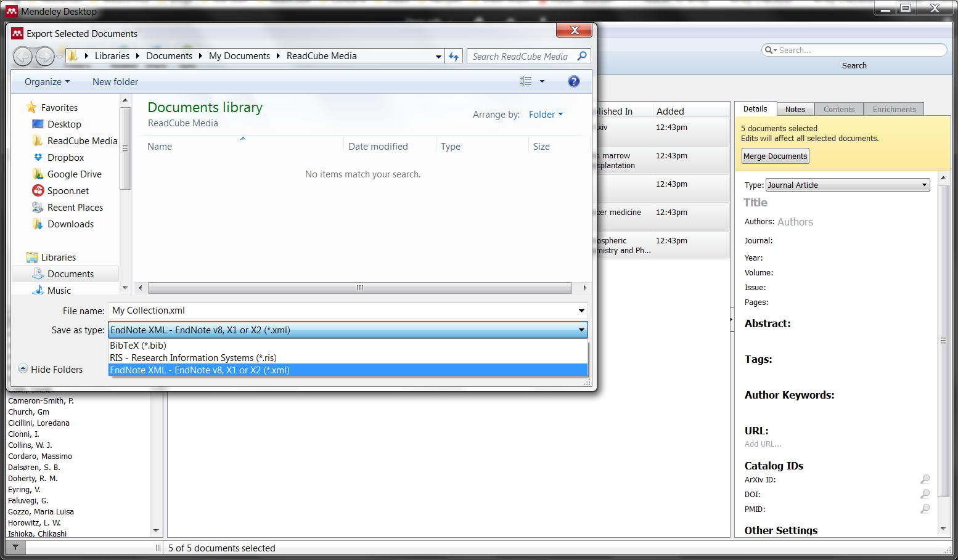Viewport: 958px width, 560px height.
Task: Click DOI lookup magnifier icon
Action: click(925, 494)
